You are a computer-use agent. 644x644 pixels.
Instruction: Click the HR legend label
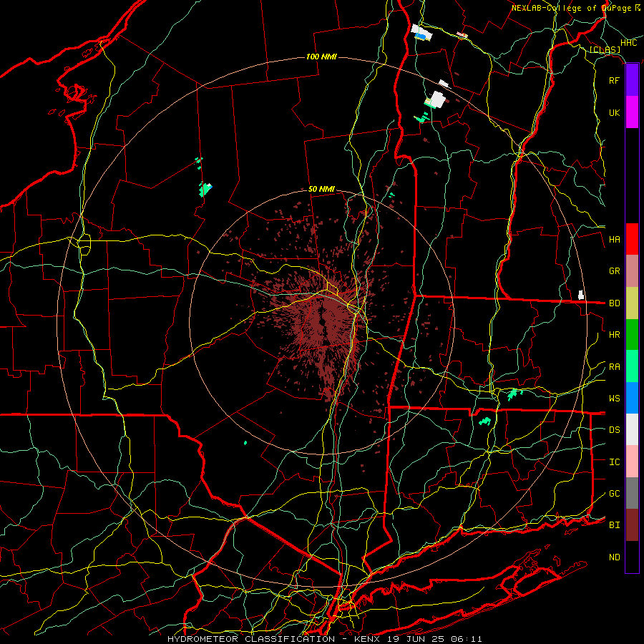[x=615, y=334]
